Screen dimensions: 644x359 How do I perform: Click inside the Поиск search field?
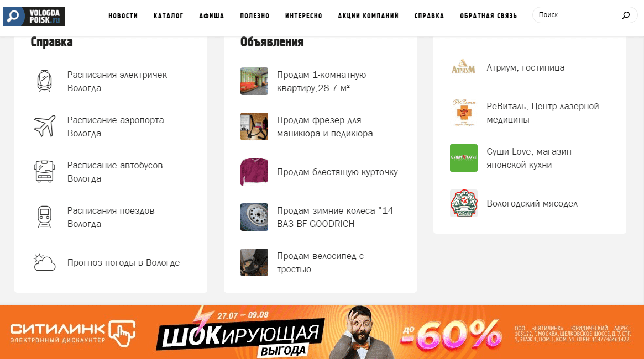[x=578, y=15]
